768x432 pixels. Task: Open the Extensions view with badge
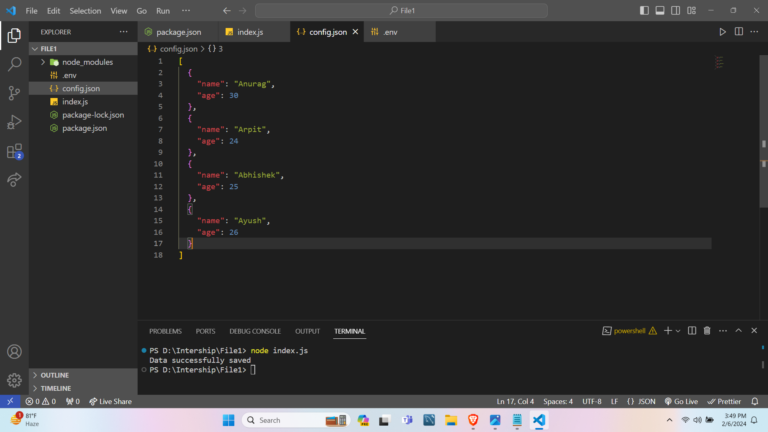pos(14,151)
